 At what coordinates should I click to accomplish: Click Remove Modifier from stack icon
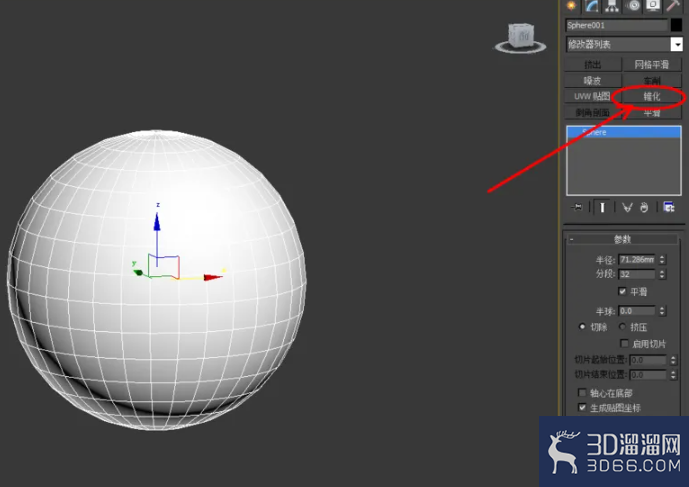[644, 207]
